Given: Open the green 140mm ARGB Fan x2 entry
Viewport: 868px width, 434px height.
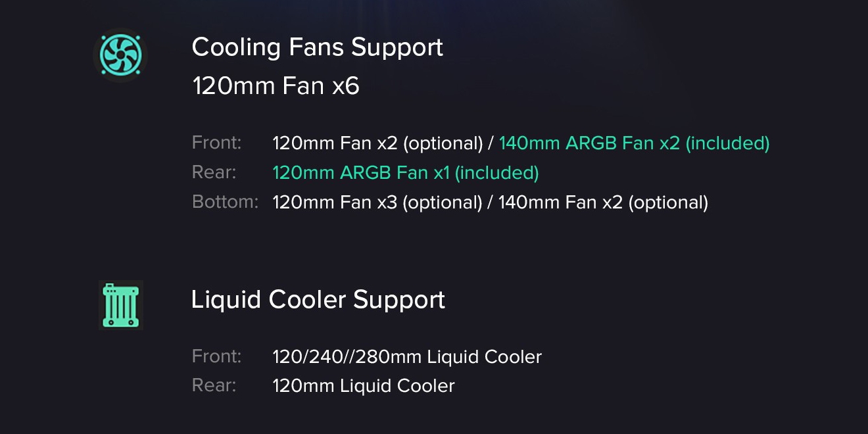Looking at the screenshot, I should coord(634,143).
